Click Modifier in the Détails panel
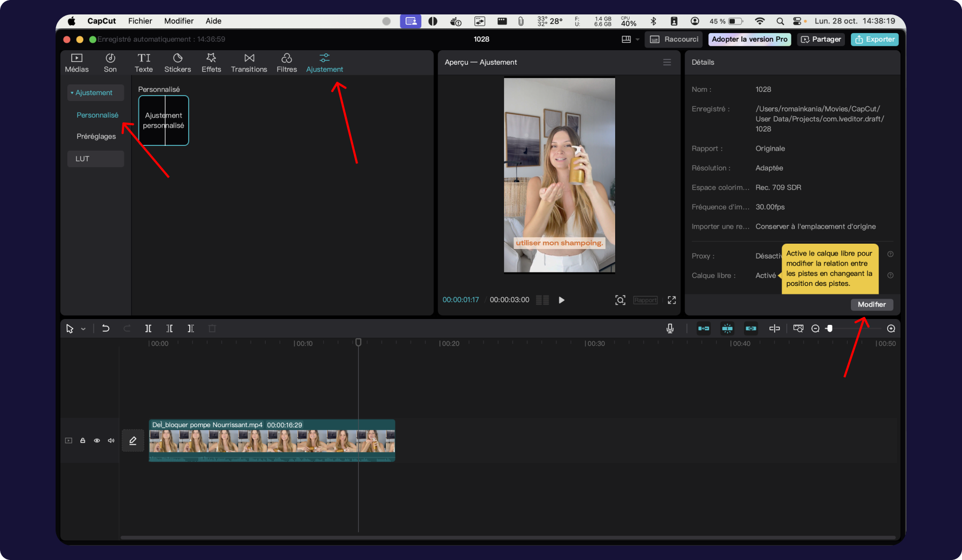 (871, 305)
